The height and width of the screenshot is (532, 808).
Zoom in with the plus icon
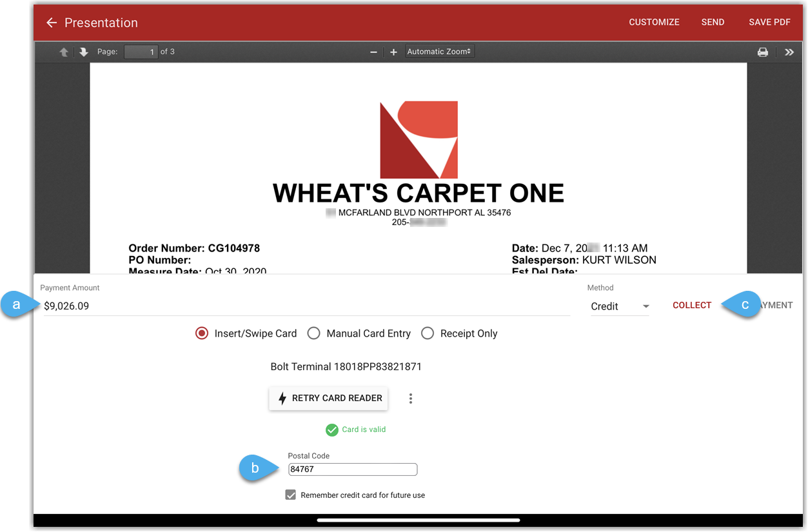(393, 52)
